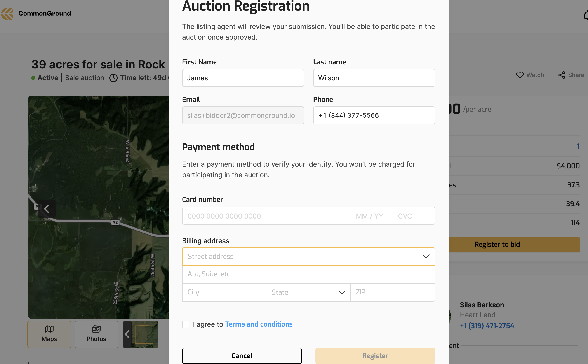Click the First Name field
This screenshot has width=588, height=364.
coord(243,78)
